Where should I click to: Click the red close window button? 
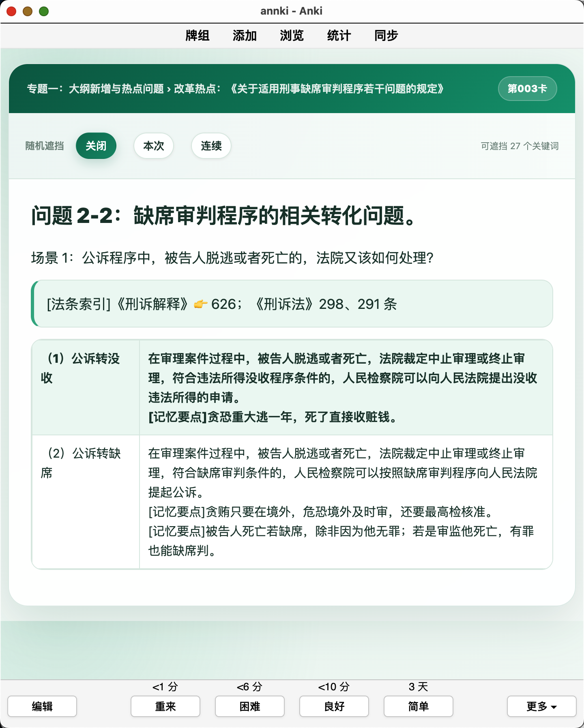coord(11,11)
